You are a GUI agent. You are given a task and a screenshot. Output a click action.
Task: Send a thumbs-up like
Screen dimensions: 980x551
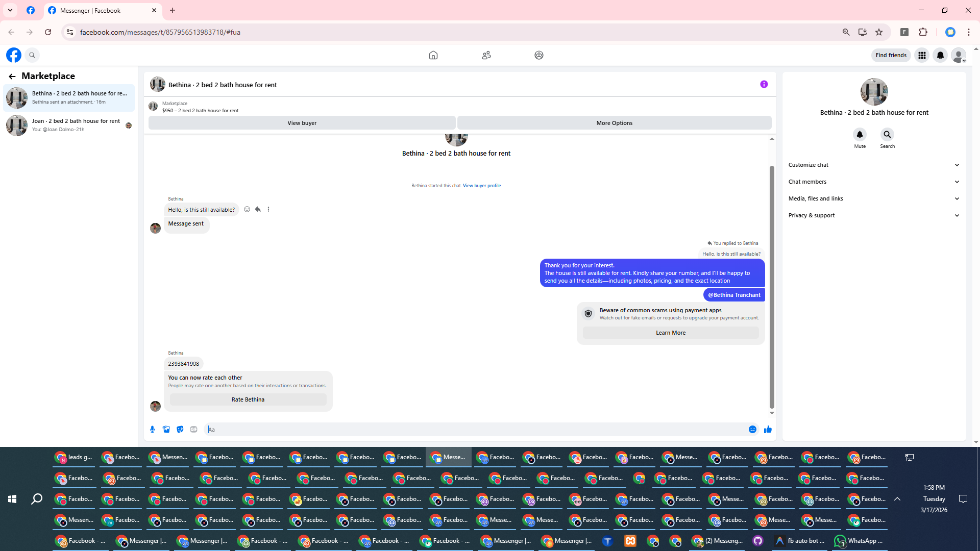768,430
